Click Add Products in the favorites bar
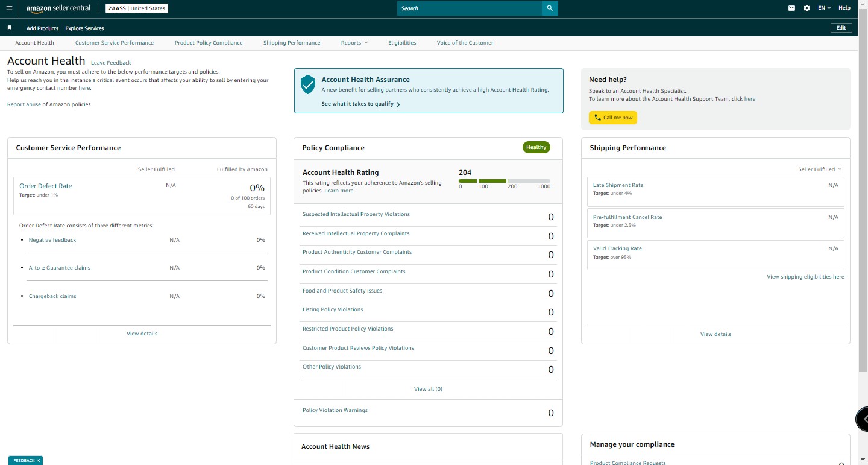The width and height of the screenshot is (868, 465). [x=42, y=28]
